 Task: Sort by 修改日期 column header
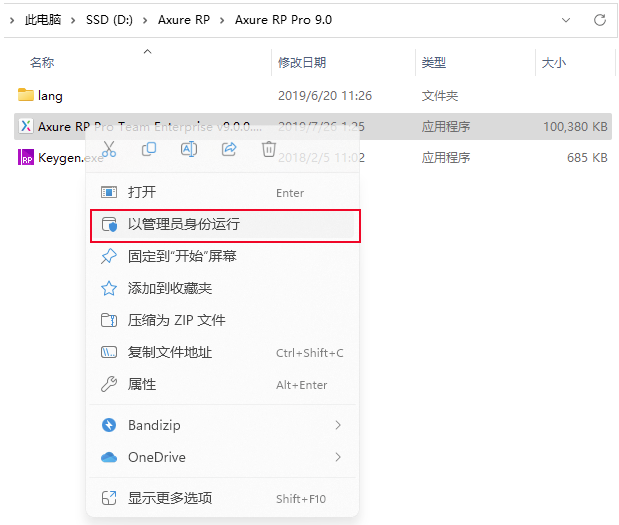tap(302, 62)
